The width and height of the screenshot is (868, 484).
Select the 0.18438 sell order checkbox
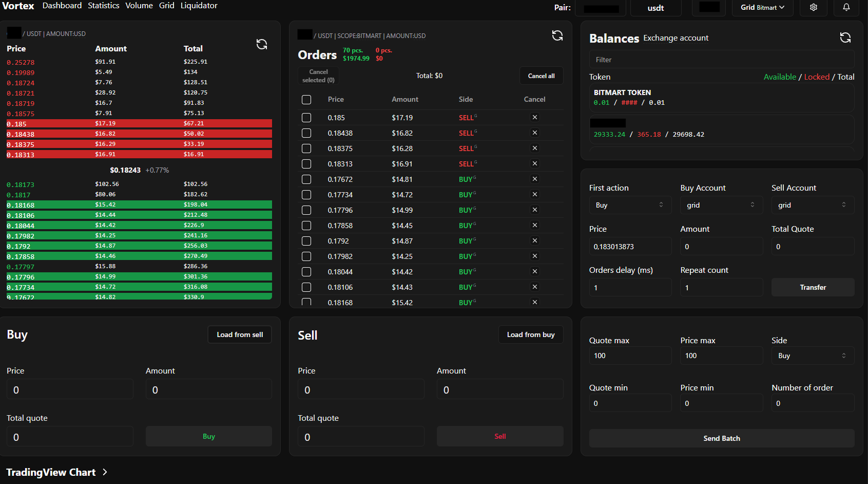[x=306, y=133]
